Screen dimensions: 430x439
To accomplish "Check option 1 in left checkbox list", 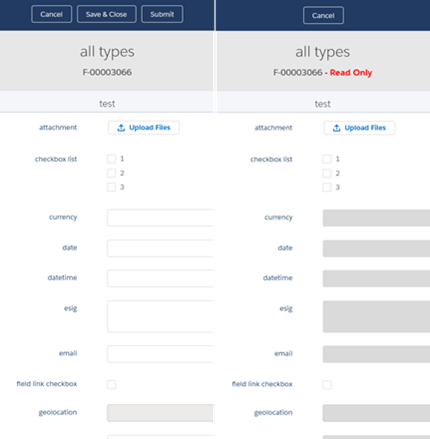I will tap(111, 159).
